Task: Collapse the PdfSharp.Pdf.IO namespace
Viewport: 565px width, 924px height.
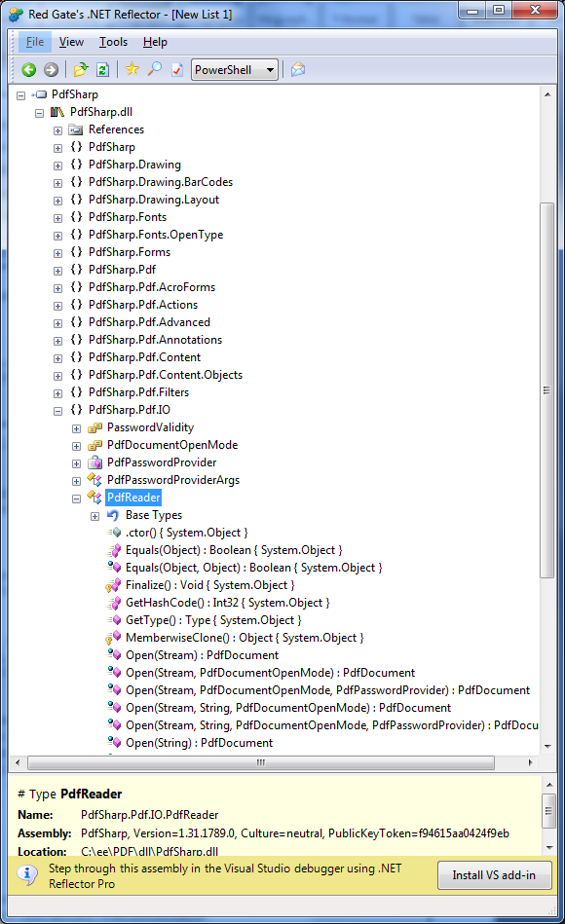Action: [57, 411]
